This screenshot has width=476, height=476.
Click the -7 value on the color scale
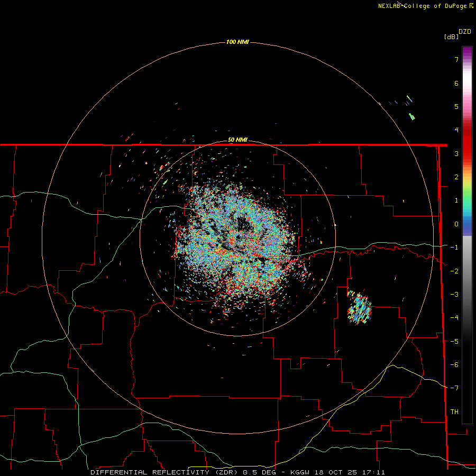click(454, 388)
